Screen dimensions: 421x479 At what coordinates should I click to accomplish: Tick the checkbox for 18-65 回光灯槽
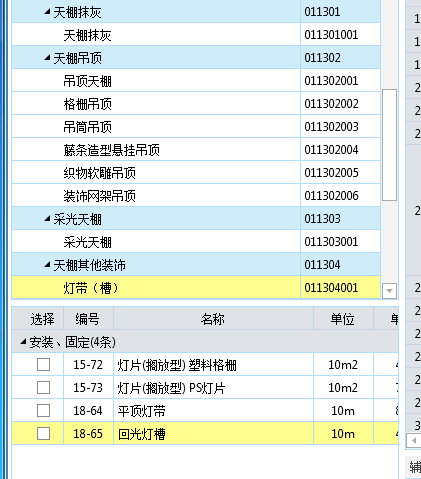(43, 434)
